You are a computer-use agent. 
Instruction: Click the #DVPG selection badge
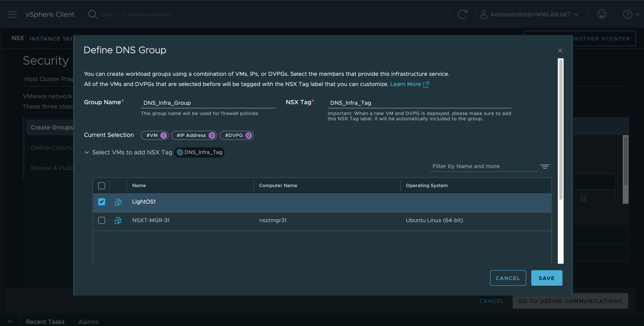point(236,135)
